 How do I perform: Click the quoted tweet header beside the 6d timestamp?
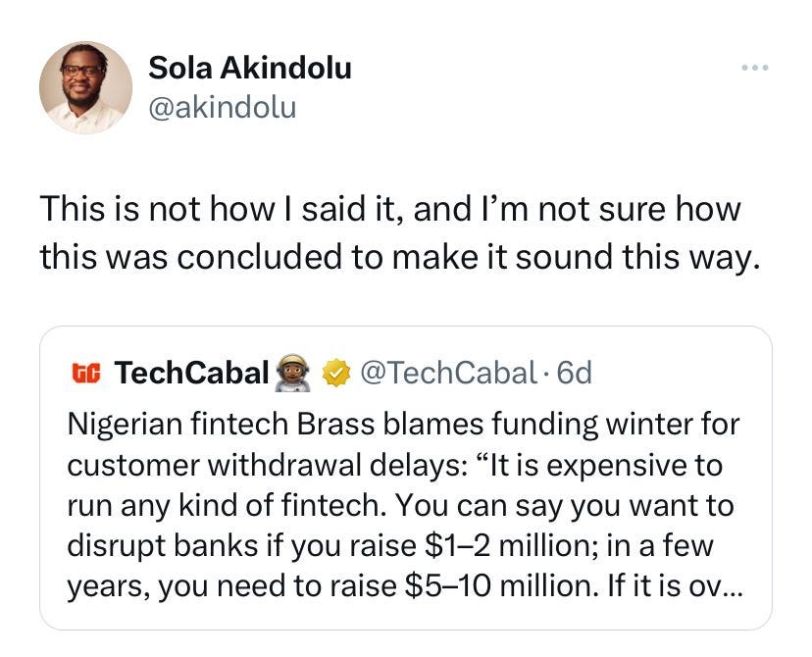[331, 373]
